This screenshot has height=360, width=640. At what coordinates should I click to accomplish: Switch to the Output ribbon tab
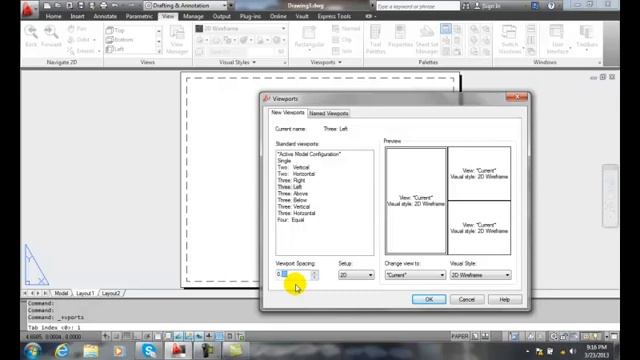tap(222, 16)
